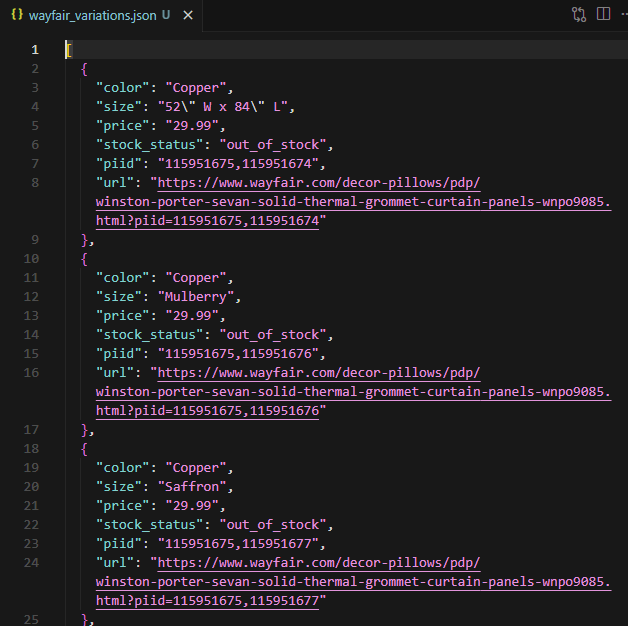Open the source control changes icon
This screenshot has height=626, width=628.
tap(579, 15)
